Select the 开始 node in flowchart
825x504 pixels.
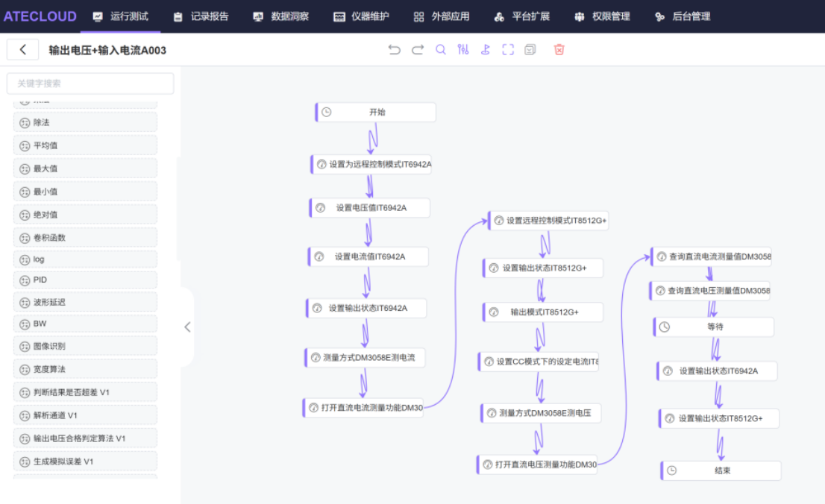click(376, 112)
